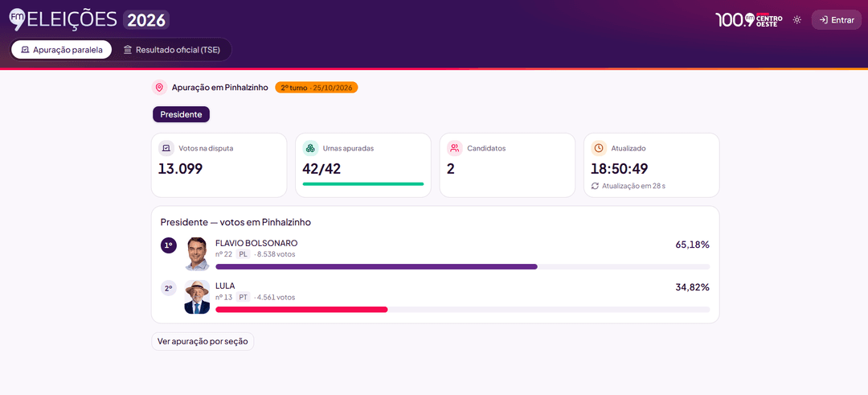Click the 34,82% percentage
The image size is (868, 395).
[693, 287]
